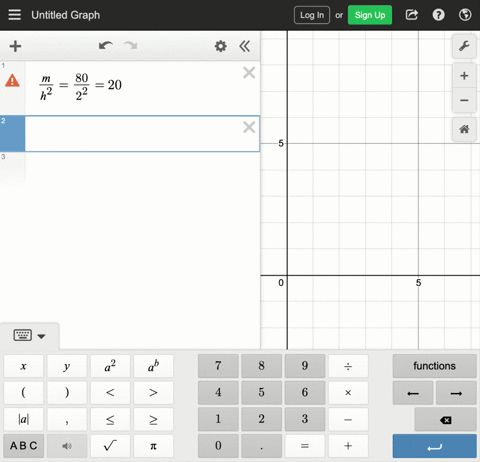Tap the decimal point key
This screenshot has height=462, width=480.
[261, 446]
